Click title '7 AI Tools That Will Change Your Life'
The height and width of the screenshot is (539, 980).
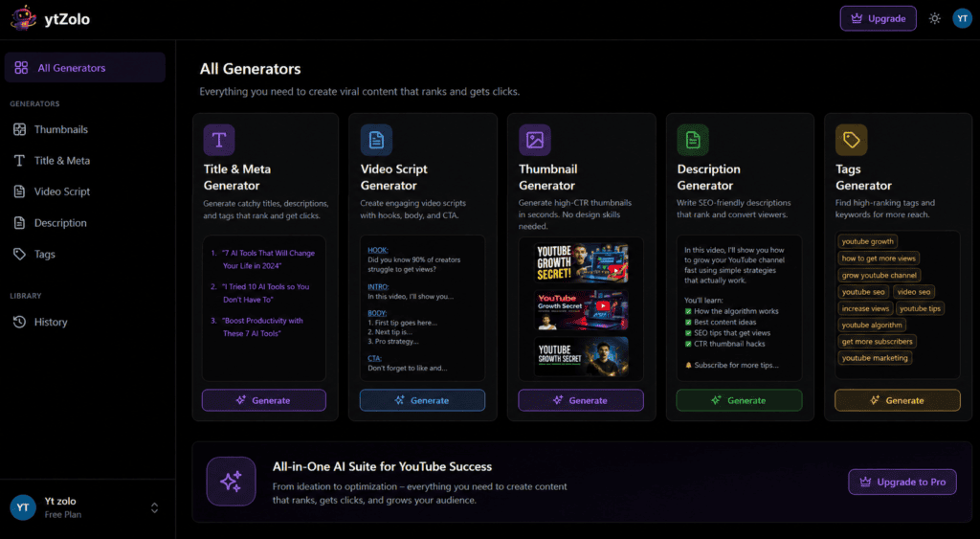(x=268, y=259)
